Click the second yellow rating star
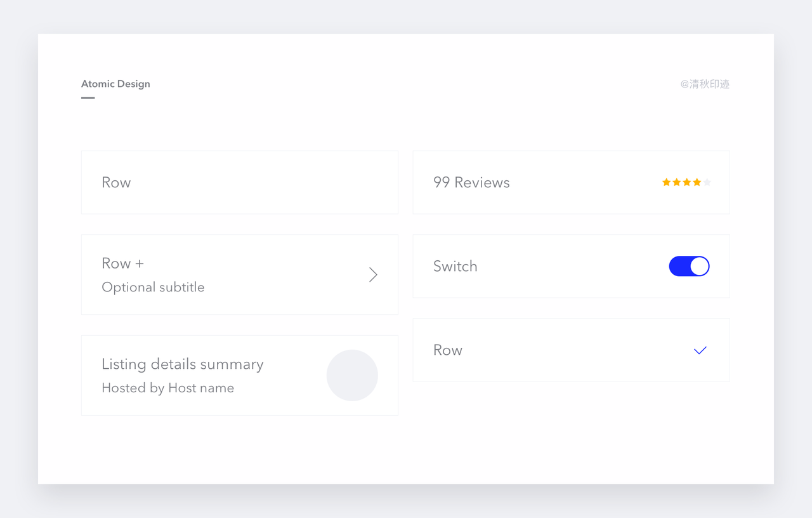This screenshot has width=812, height=518. [677, 182]
